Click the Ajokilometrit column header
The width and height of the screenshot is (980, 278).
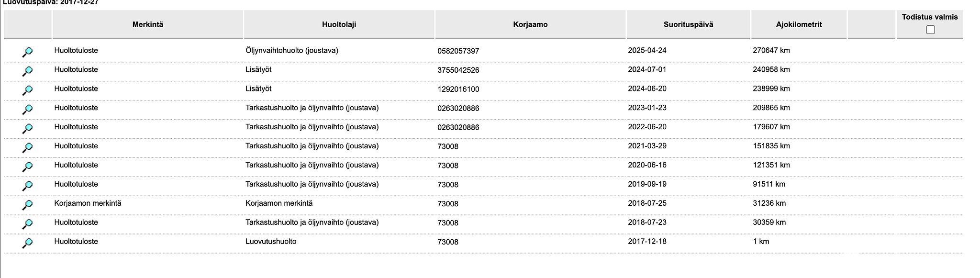799,24
